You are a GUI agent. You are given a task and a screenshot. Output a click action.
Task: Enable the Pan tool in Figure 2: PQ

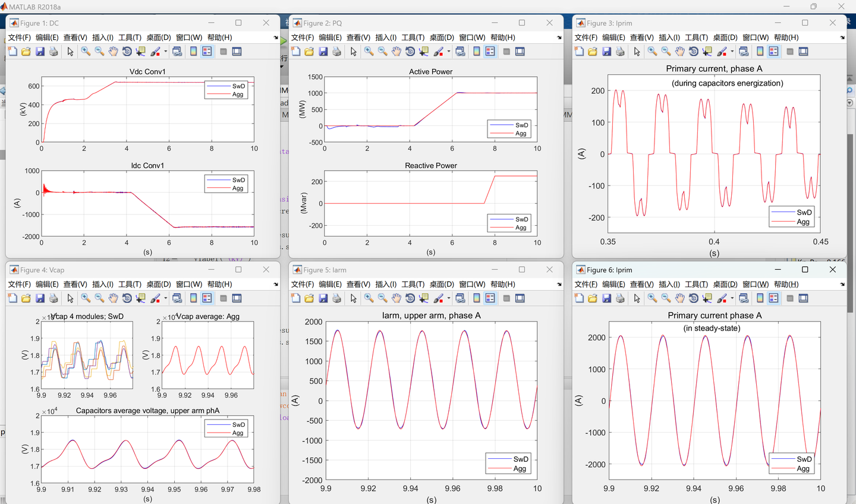click(397, 51)
